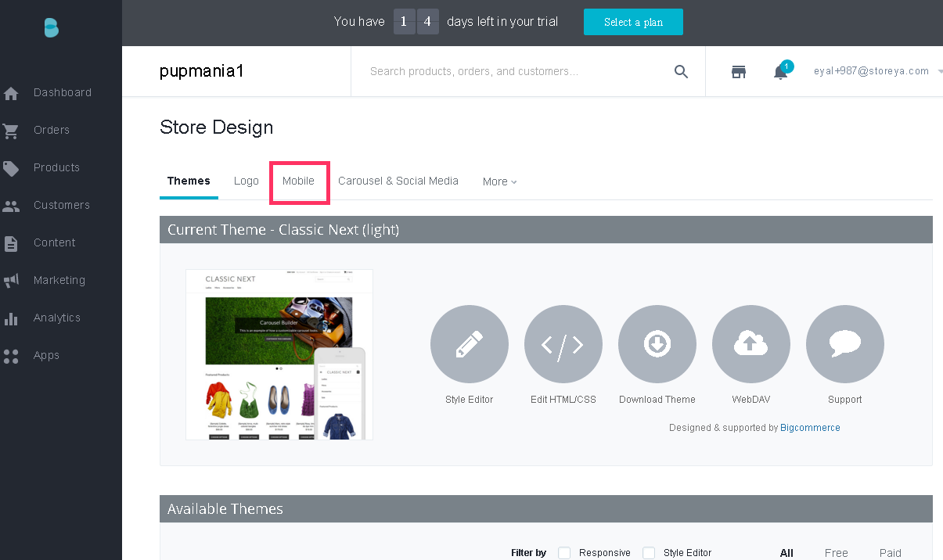Click the Download Theme circle icon

click(657, 344)
